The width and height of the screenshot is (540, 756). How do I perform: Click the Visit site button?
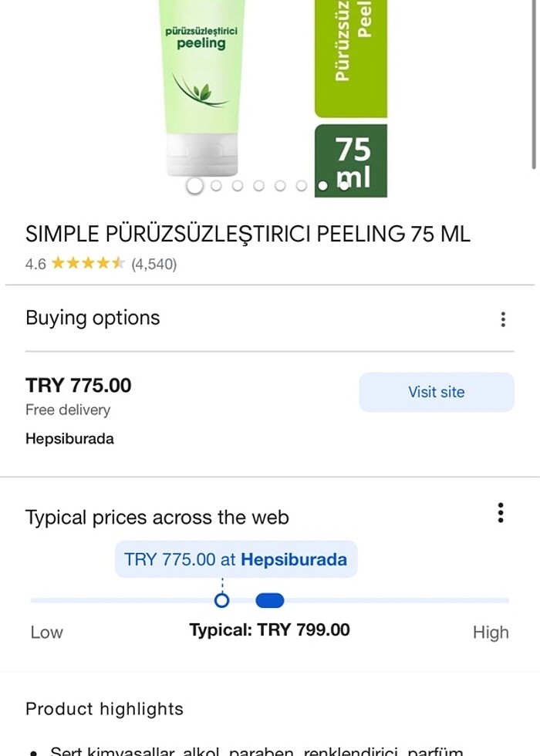coord(436,391)
